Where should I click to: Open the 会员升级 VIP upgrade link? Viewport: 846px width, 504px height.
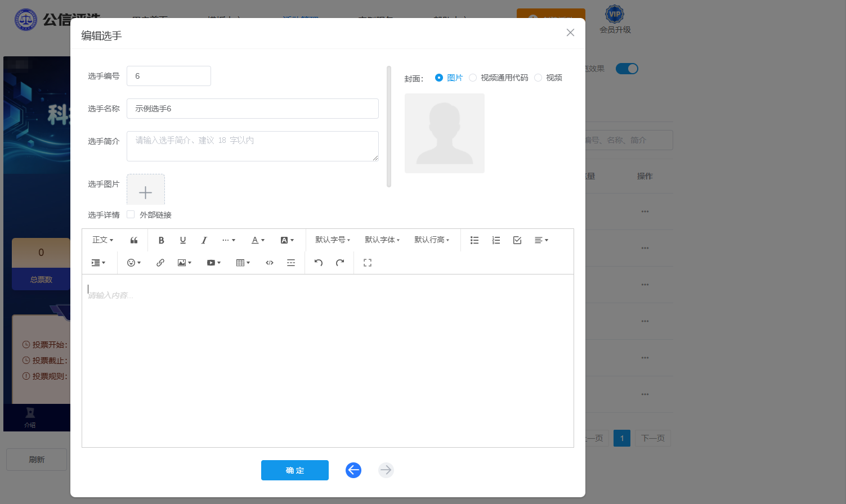coord(615,20)
